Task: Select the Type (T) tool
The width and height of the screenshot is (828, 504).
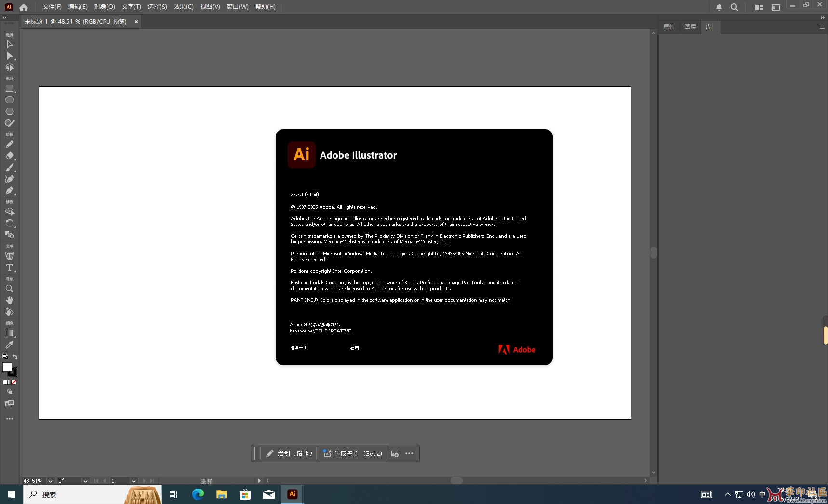Action: pos(10,267)
